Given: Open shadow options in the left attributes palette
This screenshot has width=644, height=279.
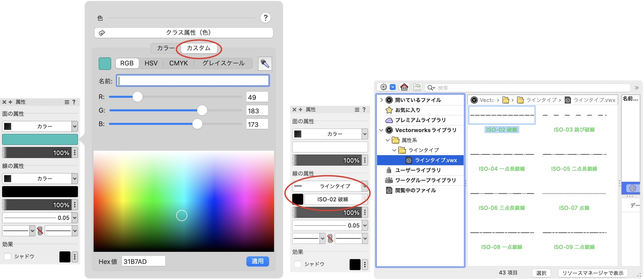Looking at the screenshot, I should [x=75, y=257].
